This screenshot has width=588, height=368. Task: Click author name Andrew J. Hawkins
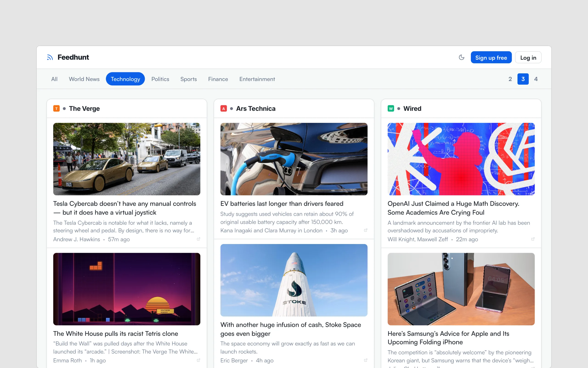tap(76, 239)
